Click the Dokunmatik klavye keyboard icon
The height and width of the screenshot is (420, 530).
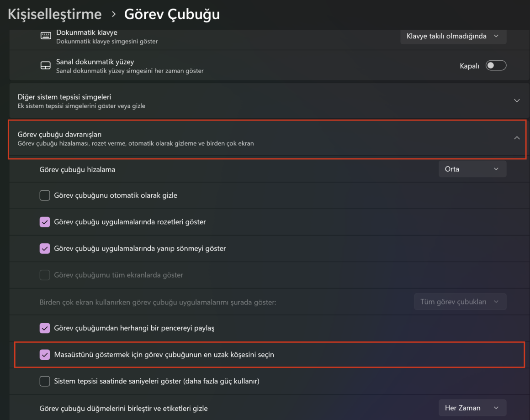(46, 36)
